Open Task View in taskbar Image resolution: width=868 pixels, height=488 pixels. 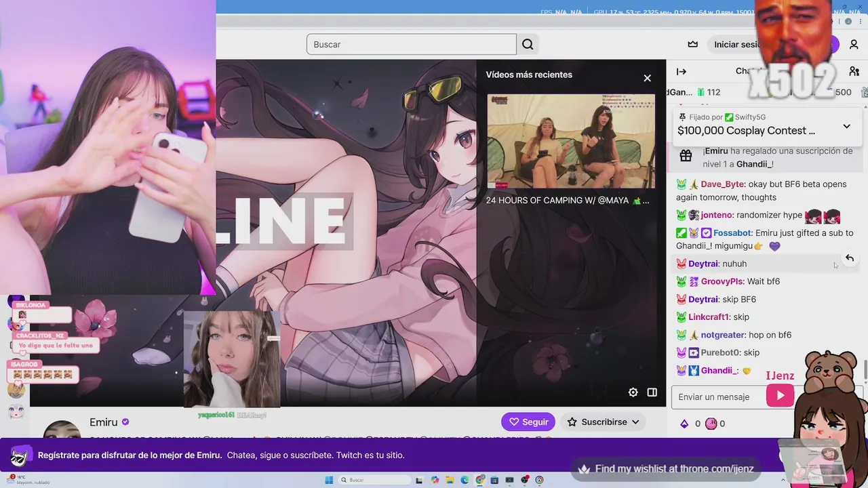pos(419,480)
